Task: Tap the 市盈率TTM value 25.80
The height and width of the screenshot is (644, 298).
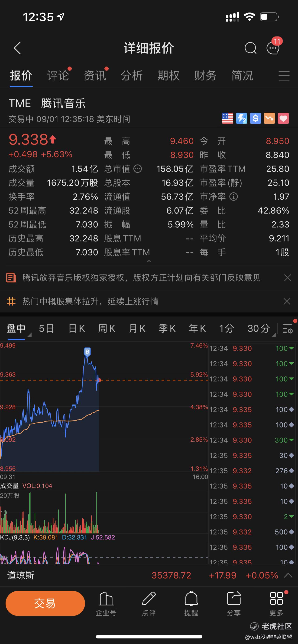Action: point(278,169)
